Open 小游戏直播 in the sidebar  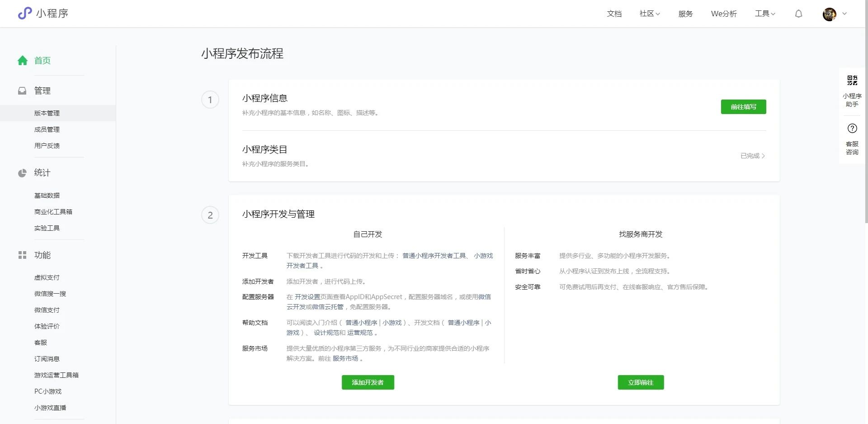[x=50, y=408]
